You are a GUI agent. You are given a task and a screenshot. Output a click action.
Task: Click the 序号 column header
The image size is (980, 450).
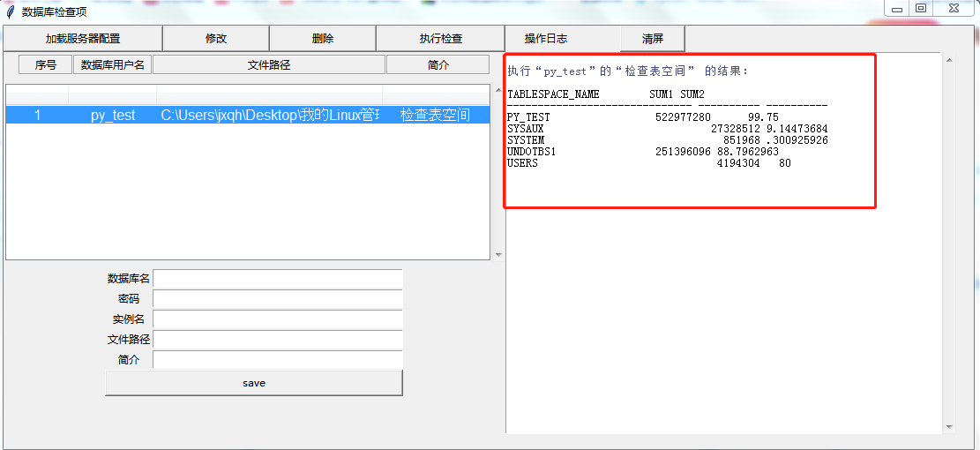46,64
